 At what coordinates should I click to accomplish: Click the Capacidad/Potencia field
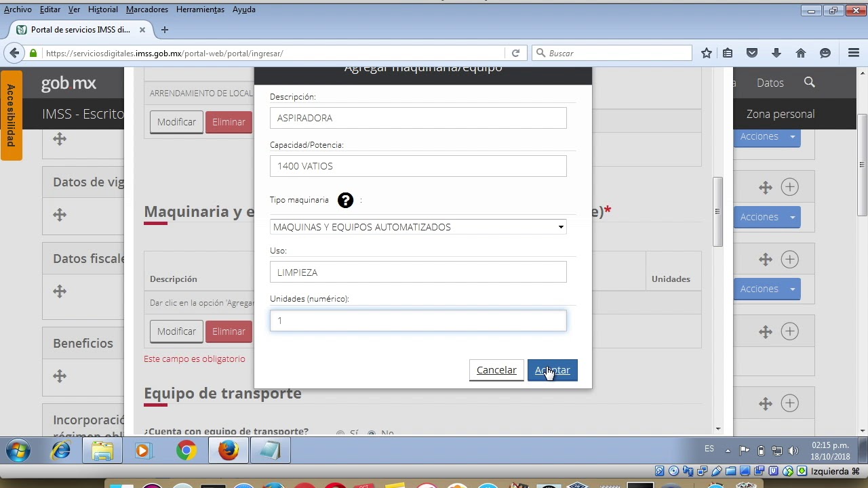[x=418, y=166]
